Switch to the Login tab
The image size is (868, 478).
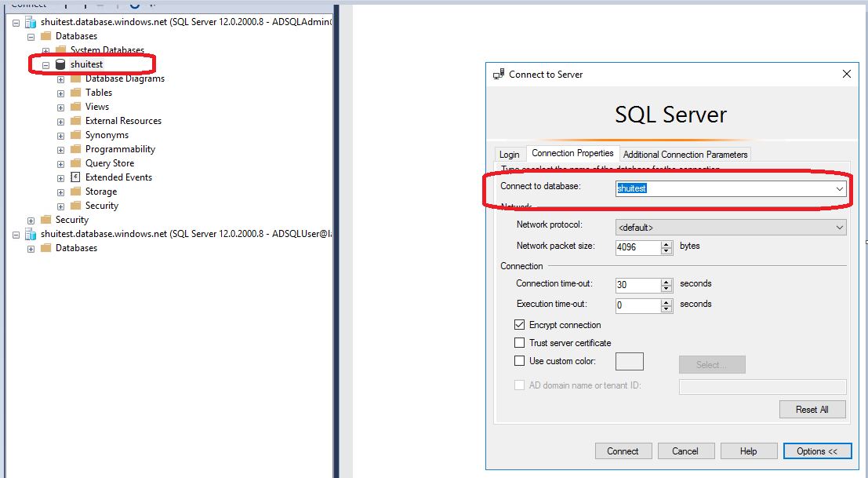pos(509,155)
